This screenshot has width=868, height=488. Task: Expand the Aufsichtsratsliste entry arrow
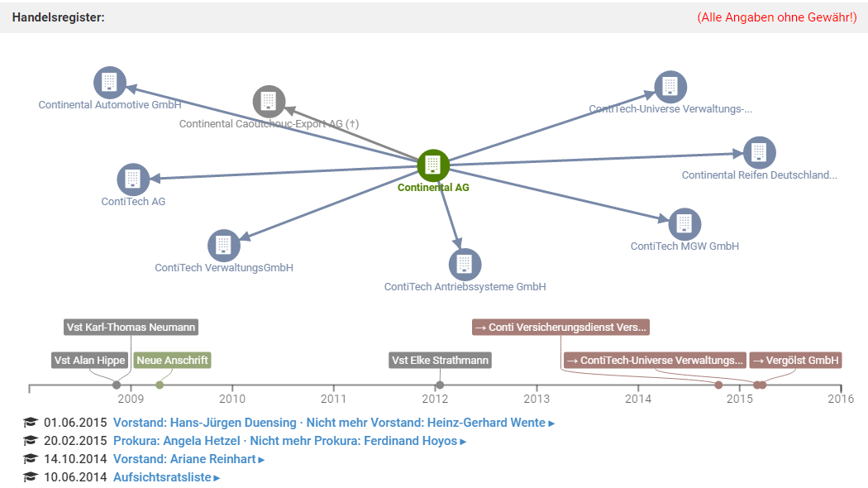tap(217, 478)
